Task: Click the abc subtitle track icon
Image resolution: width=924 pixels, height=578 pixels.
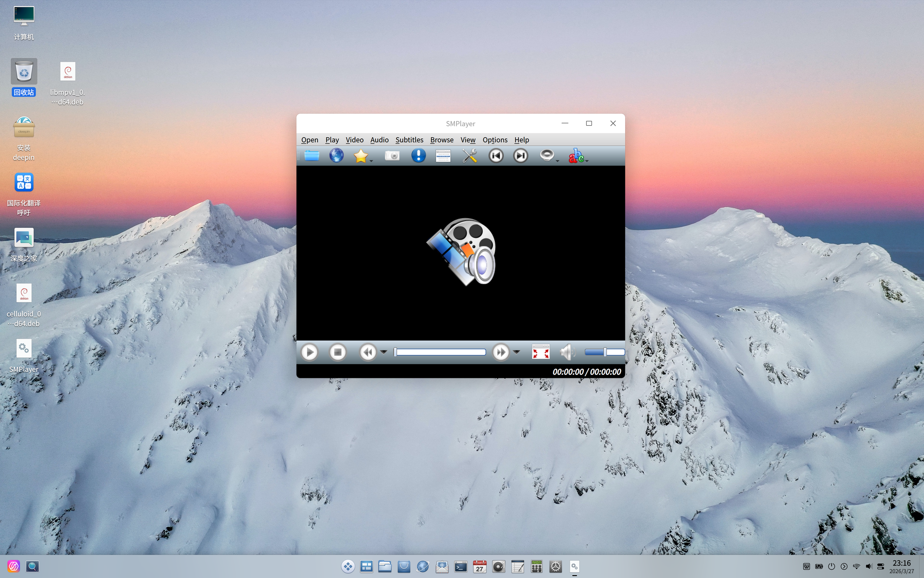Action: (x=576, y=156)
